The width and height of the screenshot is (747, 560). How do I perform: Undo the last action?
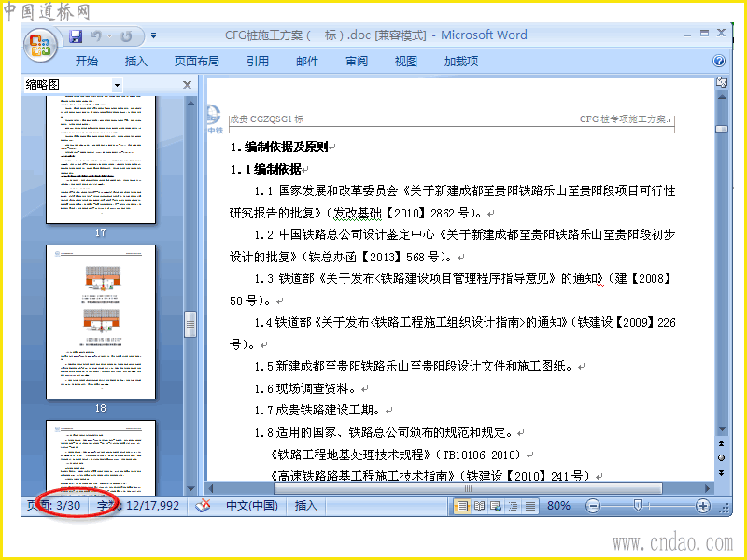96,35
